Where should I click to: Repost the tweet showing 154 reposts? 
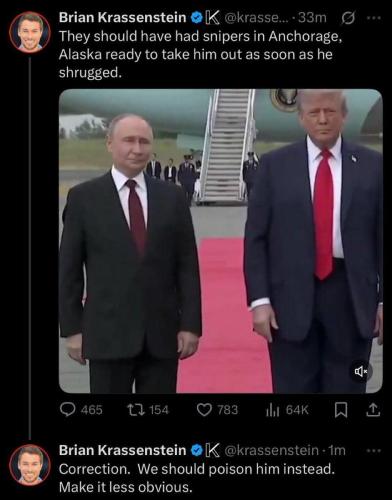pos(136,410)
